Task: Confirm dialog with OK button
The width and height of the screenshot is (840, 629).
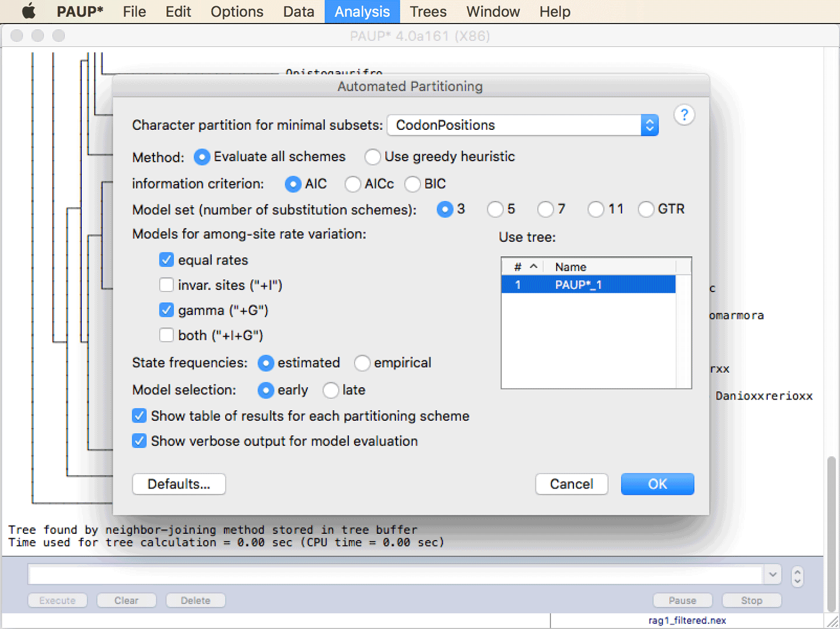Action: point(657,484)
